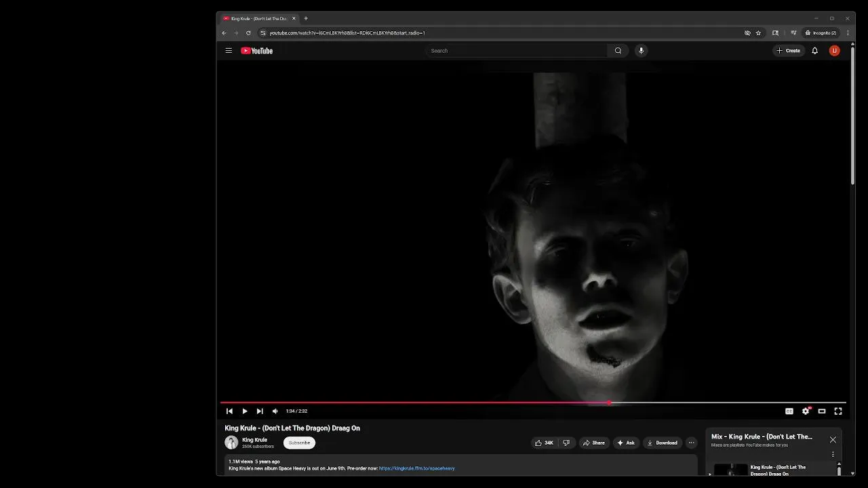Skip to the next video
Screen dimensions: 868x488
[260, 411]
